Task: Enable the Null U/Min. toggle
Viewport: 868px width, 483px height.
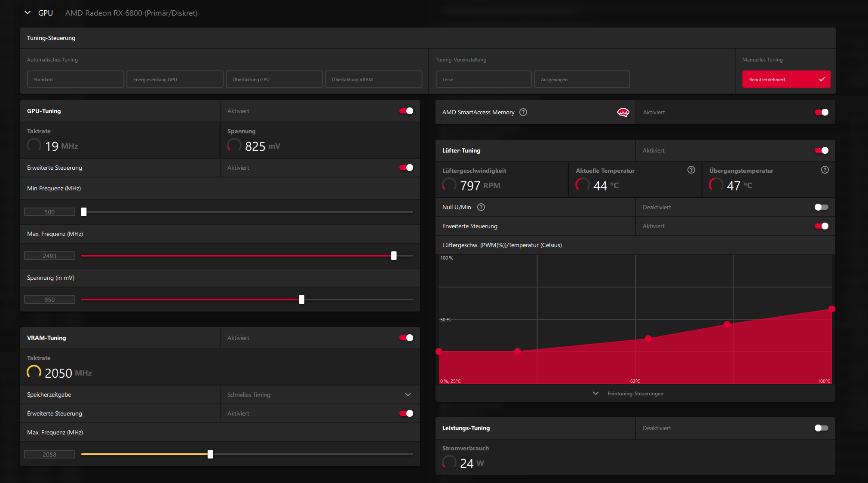Action: pyautogui.click(x=821, y=207)
